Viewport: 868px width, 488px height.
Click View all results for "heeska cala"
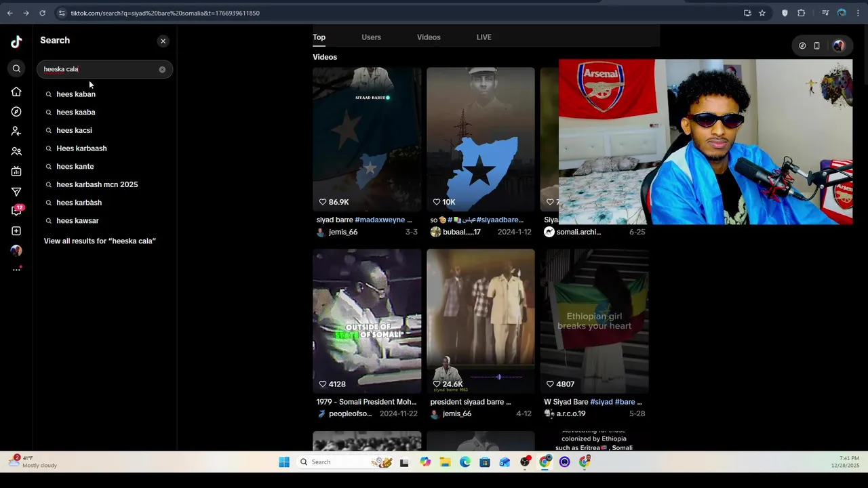(100, 241)
